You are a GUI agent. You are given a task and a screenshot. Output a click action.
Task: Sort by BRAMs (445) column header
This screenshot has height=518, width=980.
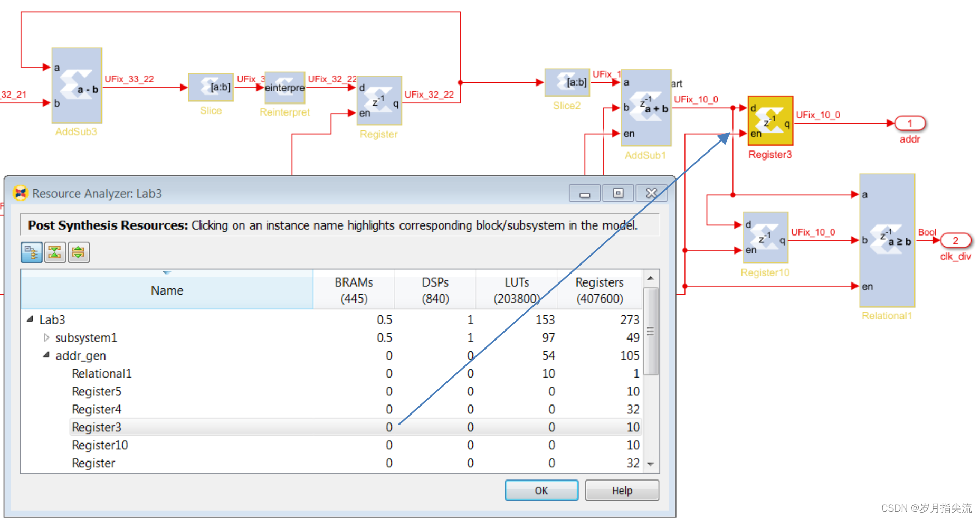(354, 290)
